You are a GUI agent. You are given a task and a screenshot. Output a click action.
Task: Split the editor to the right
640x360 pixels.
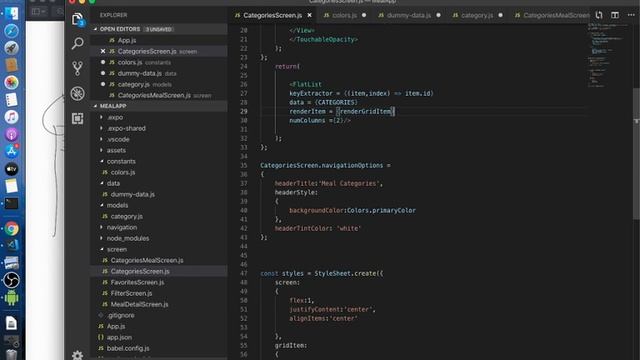pos(615,15)
